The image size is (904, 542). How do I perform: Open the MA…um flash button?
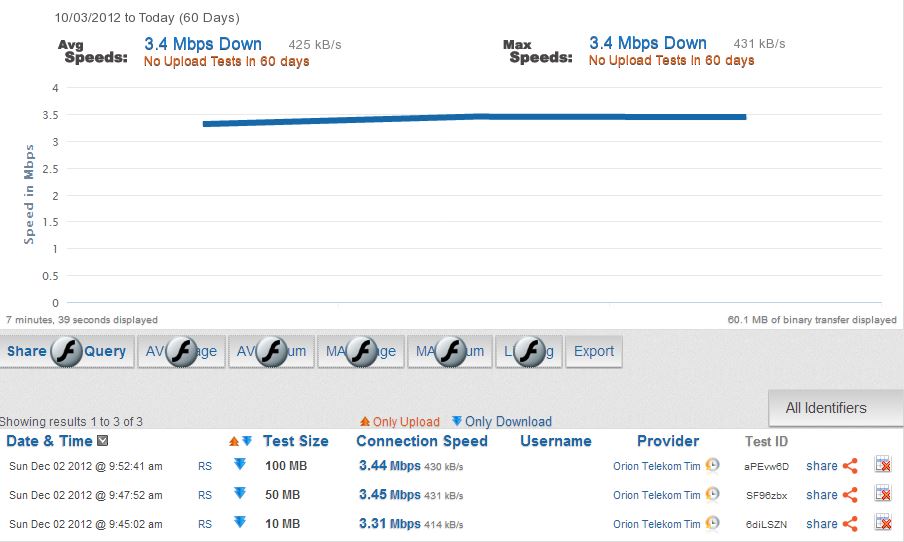tap(450, 351)
